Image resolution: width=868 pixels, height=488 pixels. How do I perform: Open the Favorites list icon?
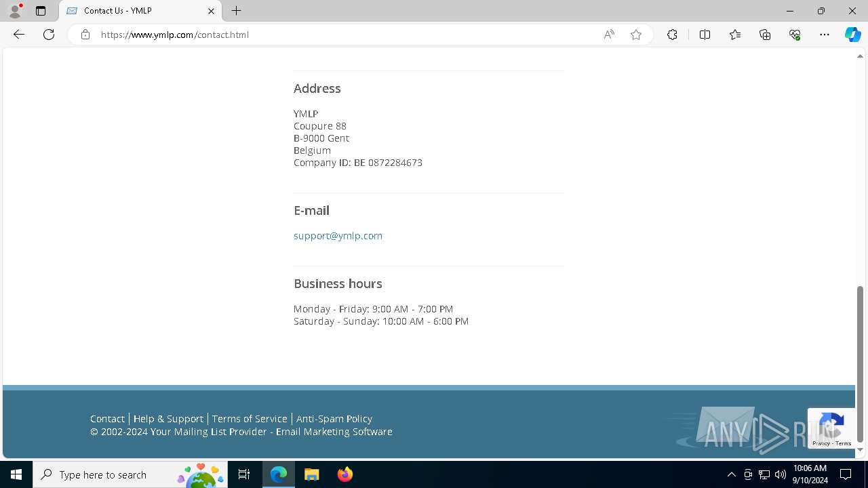tap(735, 35)
